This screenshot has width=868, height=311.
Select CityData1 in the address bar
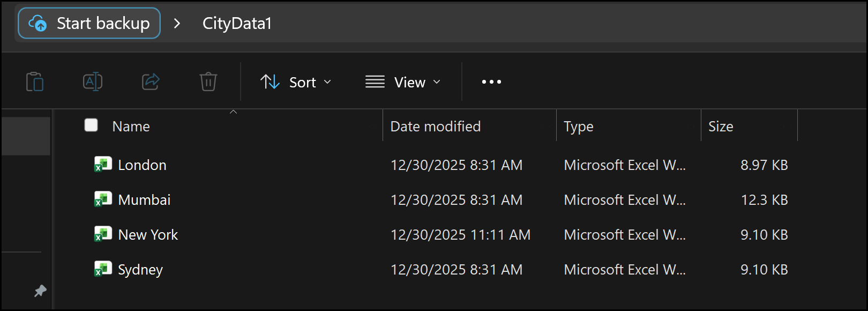click(x=237, y=24)
